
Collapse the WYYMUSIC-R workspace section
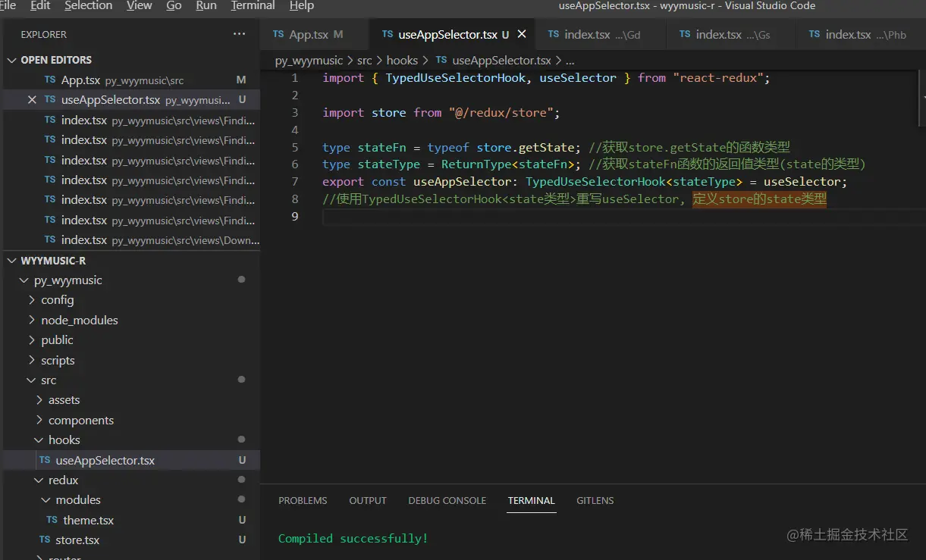pos(11,260)
